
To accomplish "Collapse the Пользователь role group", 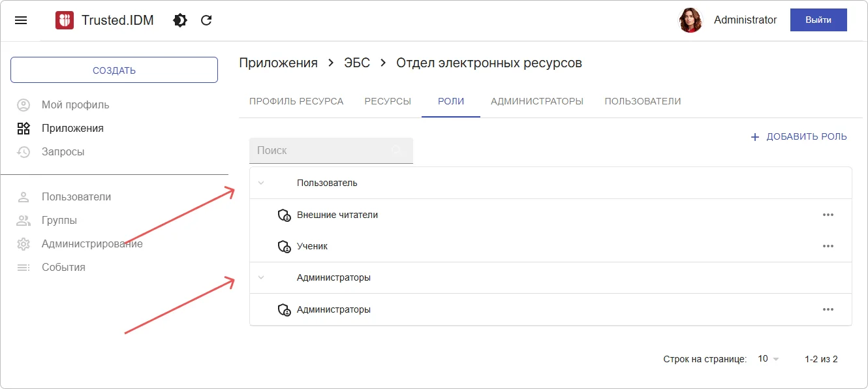I will (261, 183).
